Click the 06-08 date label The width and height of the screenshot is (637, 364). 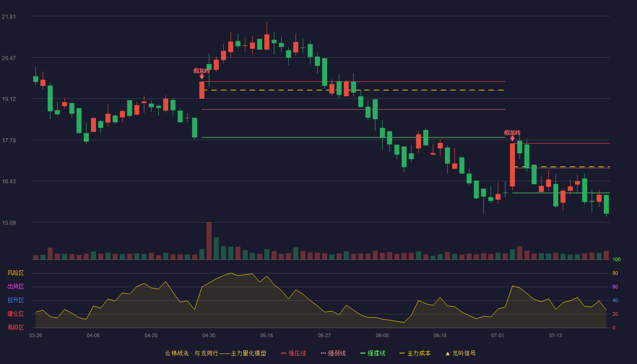coord(382,335)
